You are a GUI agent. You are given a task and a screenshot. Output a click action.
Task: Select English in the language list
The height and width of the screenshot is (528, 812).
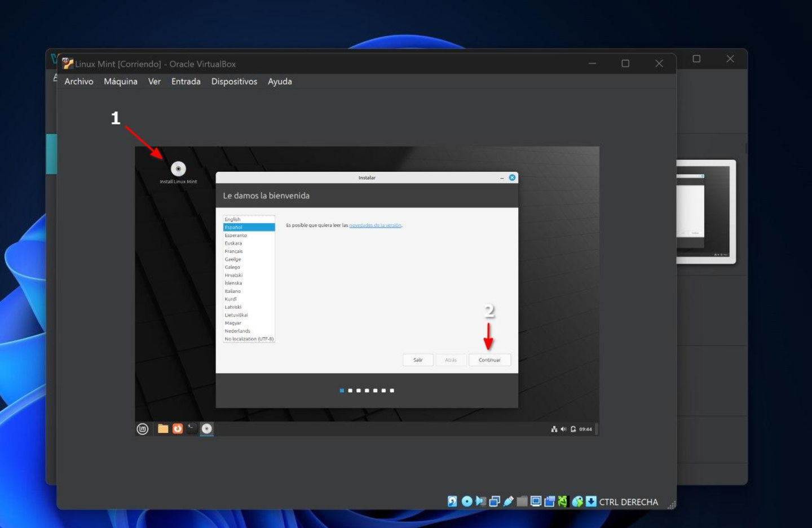[249, 219]
